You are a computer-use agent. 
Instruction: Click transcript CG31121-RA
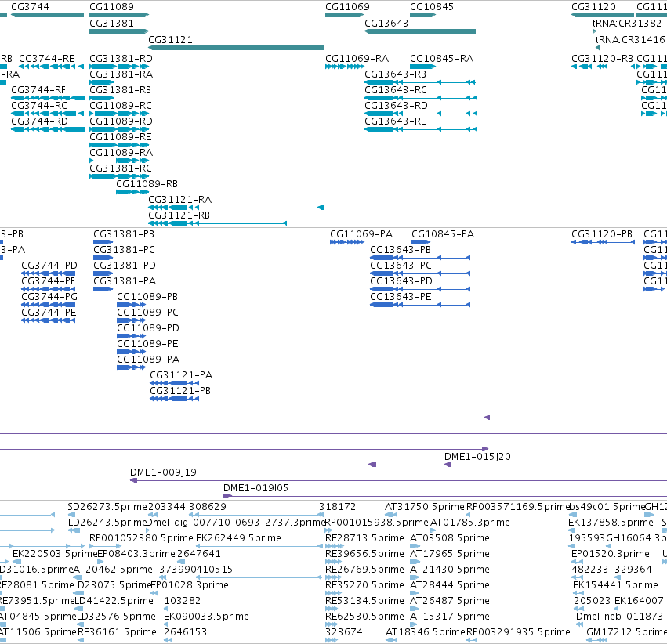click(236, 208)
